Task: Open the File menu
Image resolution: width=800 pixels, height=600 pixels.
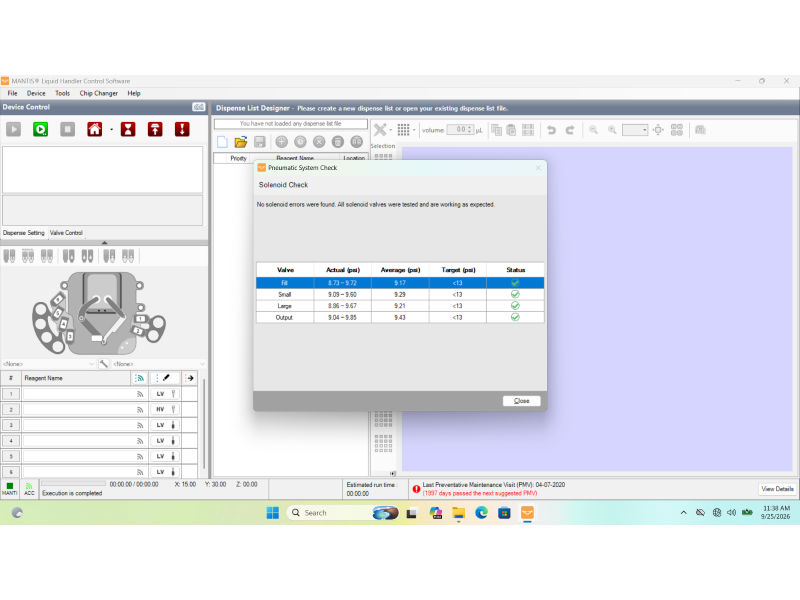Action: click(12, 93)
